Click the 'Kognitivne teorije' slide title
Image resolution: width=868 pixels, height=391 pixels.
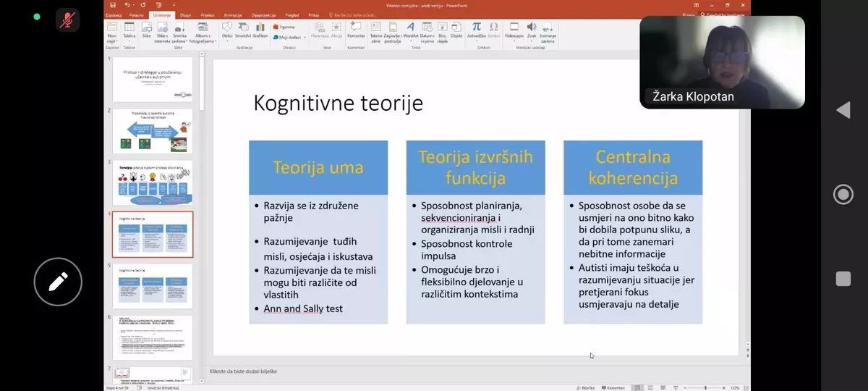click(338, 104)
